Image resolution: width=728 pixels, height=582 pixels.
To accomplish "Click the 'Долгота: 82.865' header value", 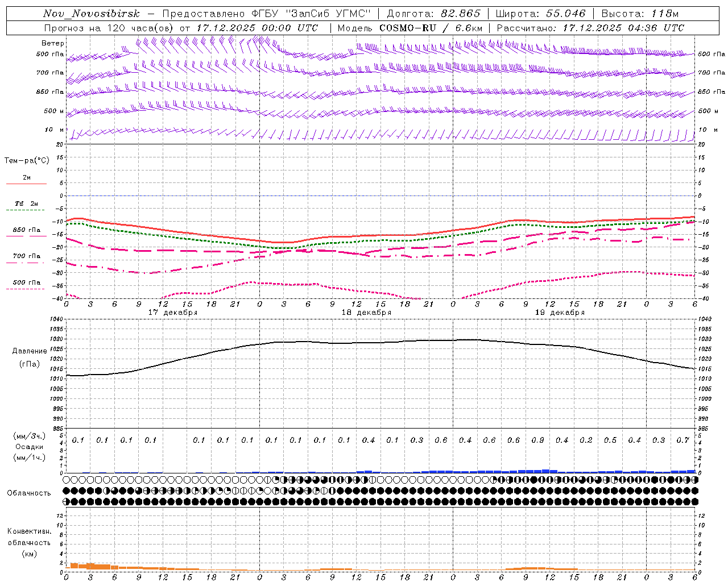I will (433, 14).
